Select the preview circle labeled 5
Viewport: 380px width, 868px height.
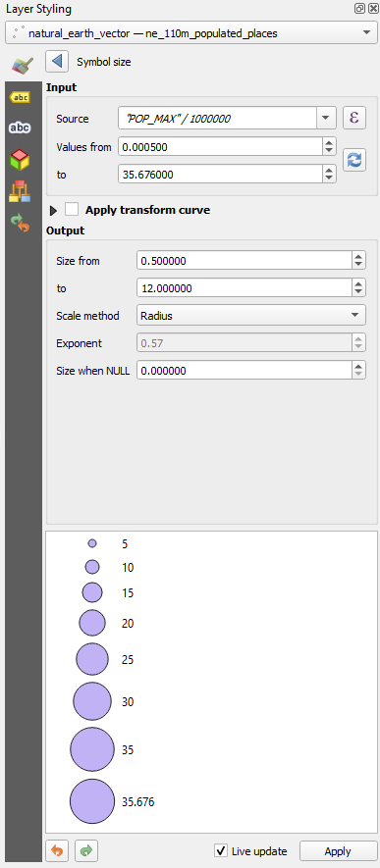point(92,543)
